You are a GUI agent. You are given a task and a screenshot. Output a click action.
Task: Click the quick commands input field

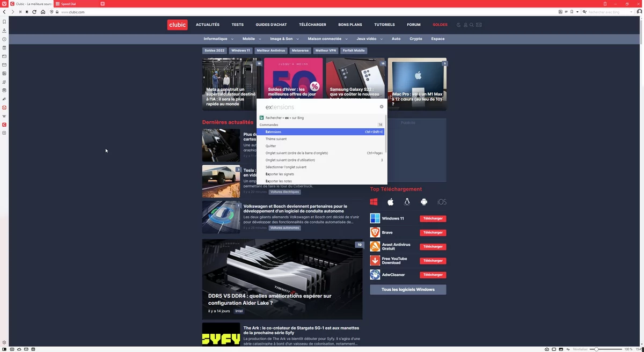[319, 107]
